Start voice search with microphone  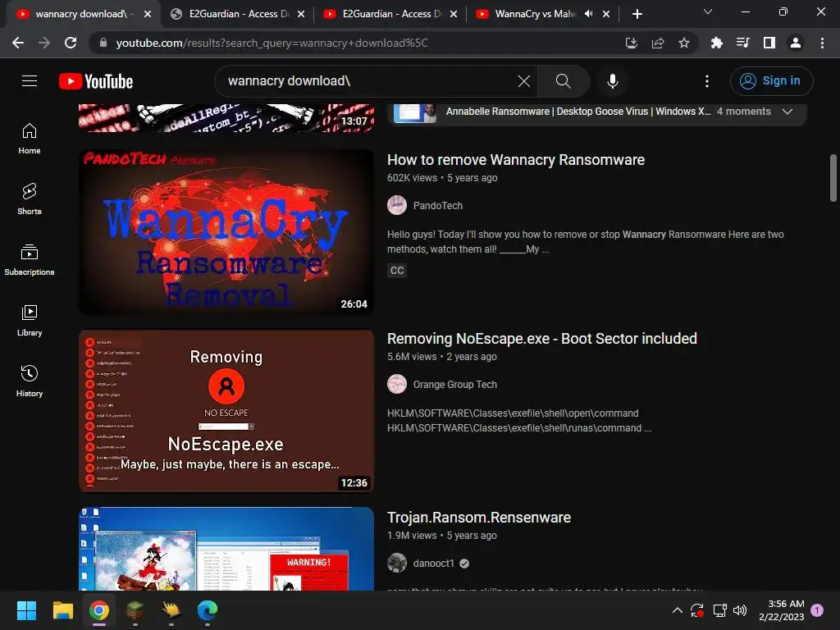point(612,81)
